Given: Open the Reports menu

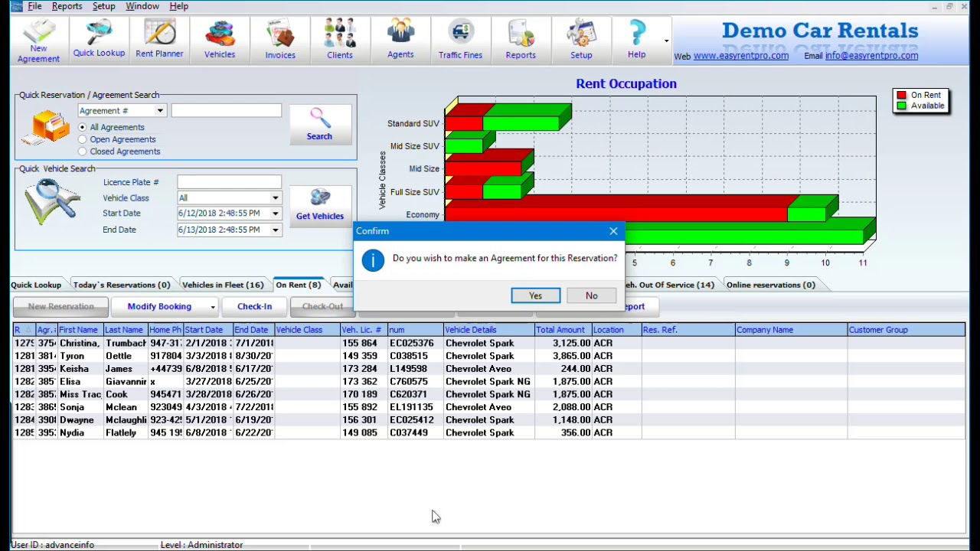Looking at the screenshot, I should (67, 6).
